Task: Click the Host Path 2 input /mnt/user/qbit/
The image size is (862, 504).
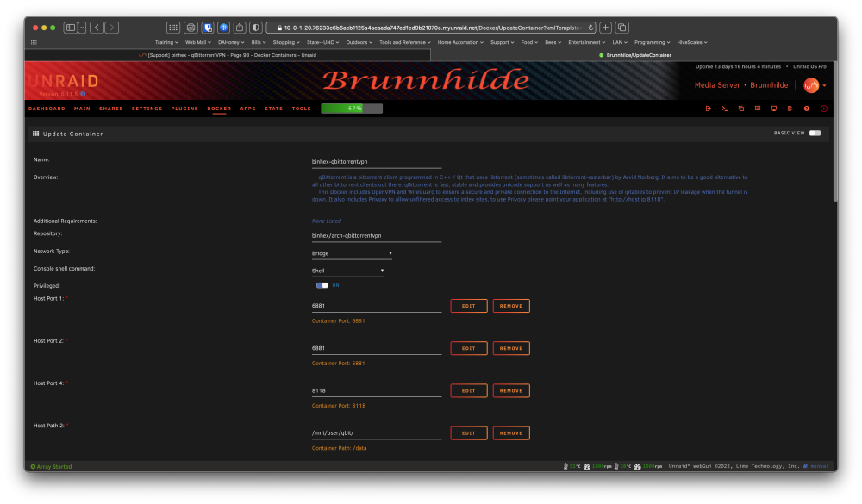Action: (377, 433)
